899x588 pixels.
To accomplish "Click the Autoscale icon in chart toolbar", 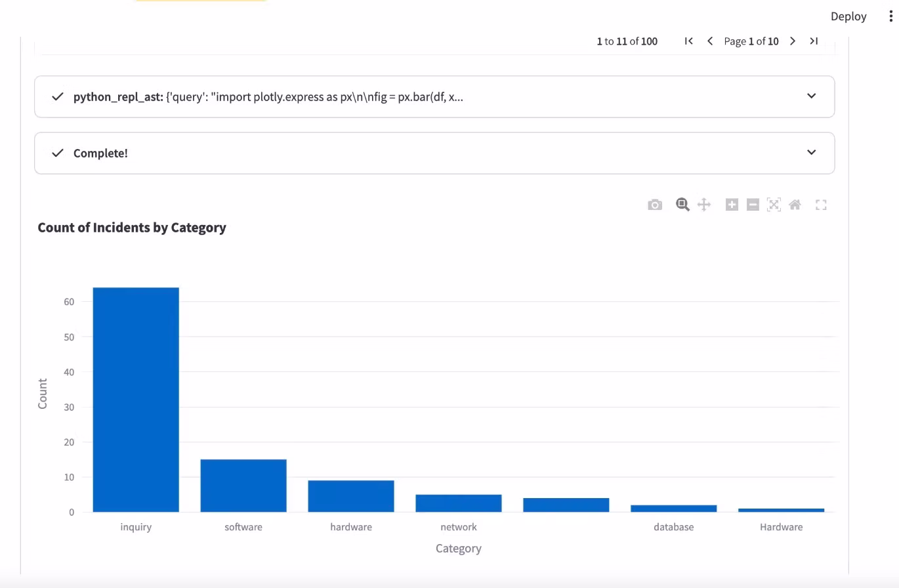I will pyautogui.click(x=774, y=205).
